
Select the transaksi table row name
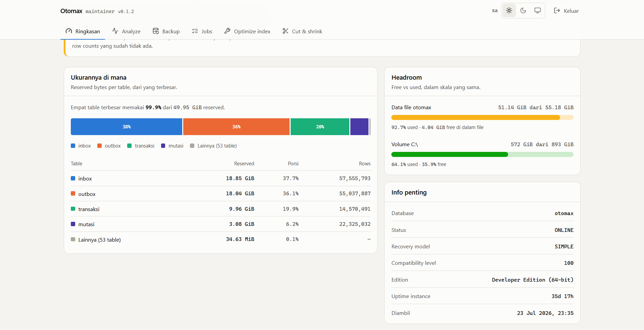click(89, 209)
